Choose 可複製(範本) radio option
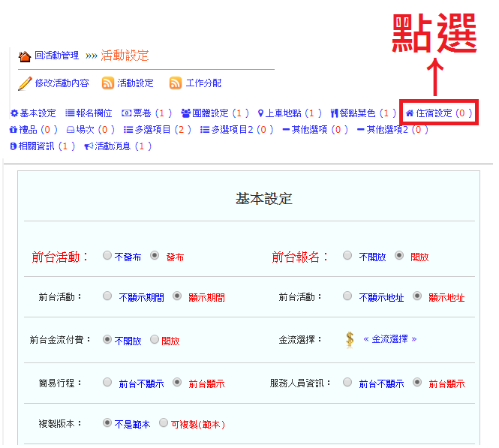 coord(164,423)
